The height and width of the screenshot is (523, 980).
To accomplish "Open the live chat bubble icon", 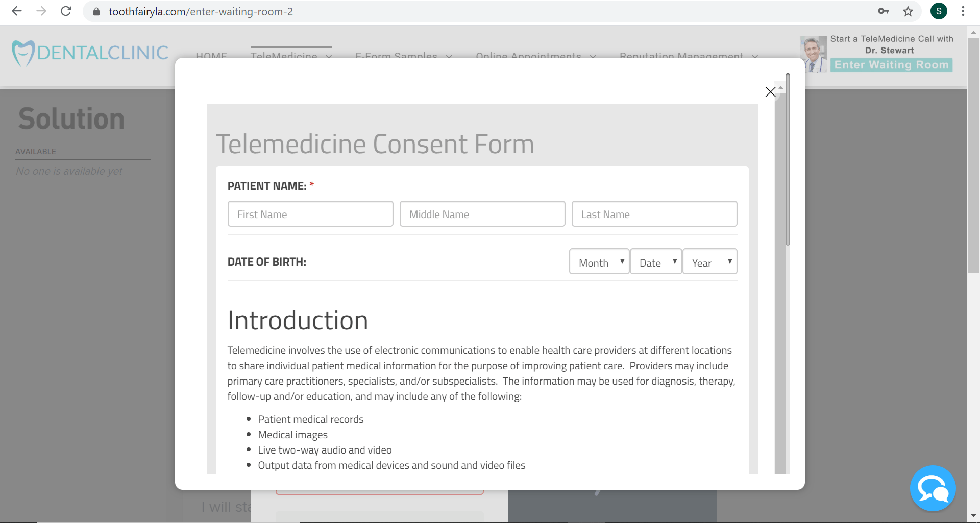I will [933, 488].
